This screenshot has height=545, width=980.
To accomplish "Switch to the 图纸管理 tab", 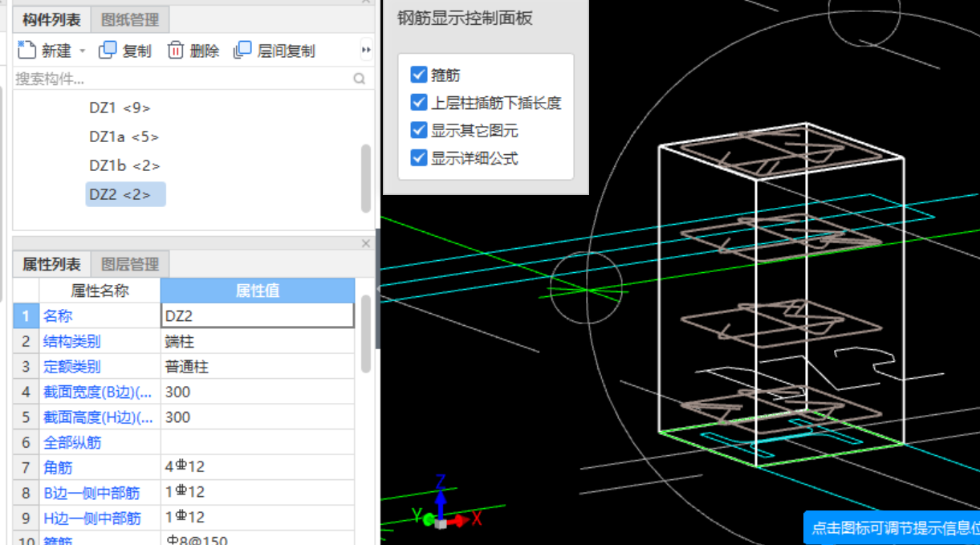I will (130, 19).
